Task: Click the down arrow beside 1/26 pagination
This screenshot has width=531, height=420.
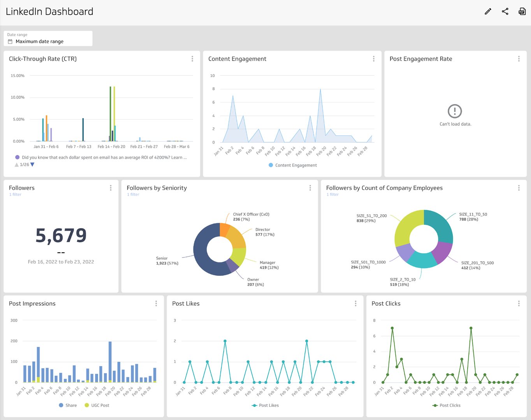Action: (32, 164)
